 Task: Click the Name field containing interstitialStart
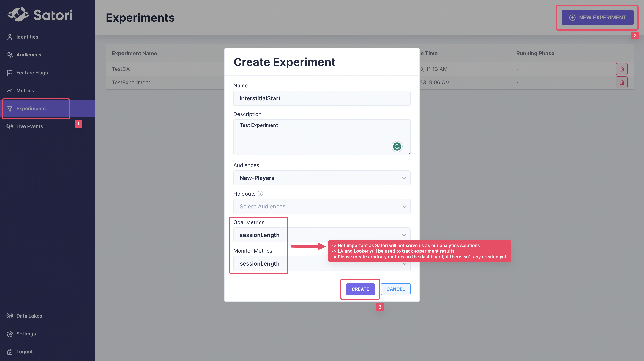322,98
